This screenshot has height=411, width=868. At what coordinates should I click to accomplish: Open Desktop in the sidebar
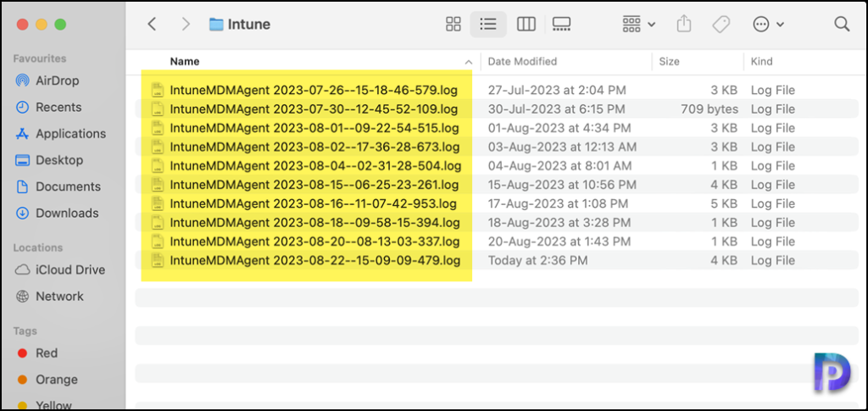(49, 160)
